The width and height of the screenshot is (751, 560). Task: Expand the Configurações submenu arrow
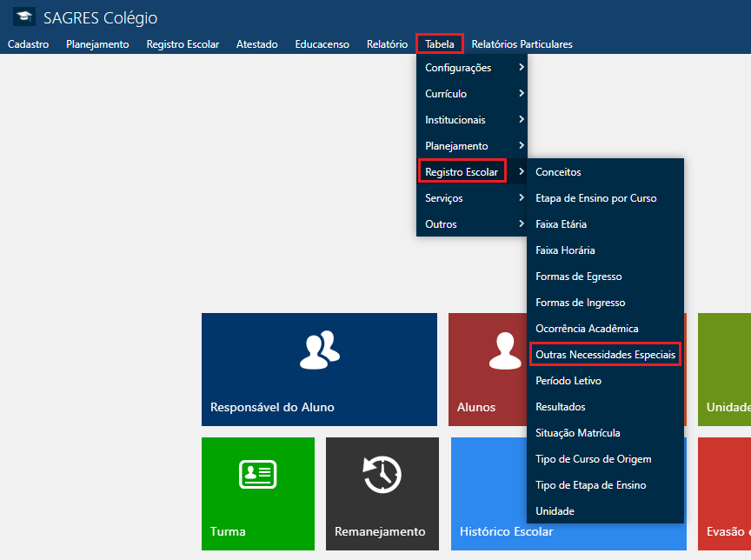521,68
